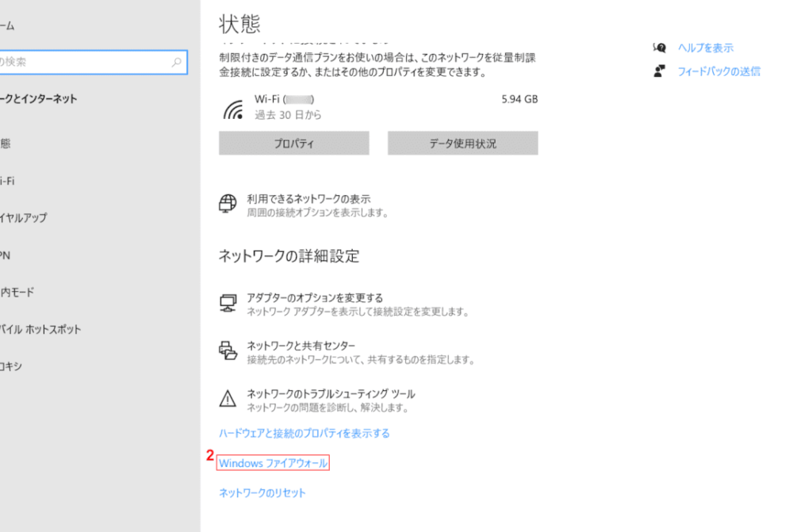The image size is (812, 532).
Task: Open モバイル ホットスポット in the sidebar
Action: point(40,329)
